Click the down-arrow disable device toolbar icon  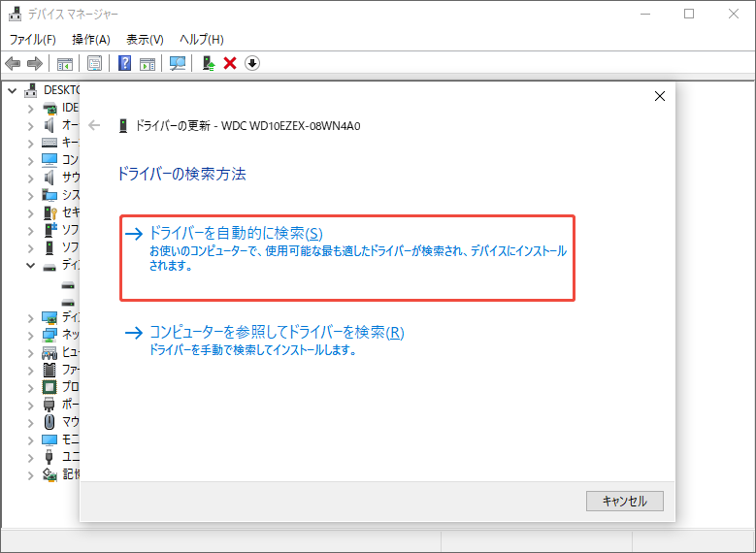252,63
